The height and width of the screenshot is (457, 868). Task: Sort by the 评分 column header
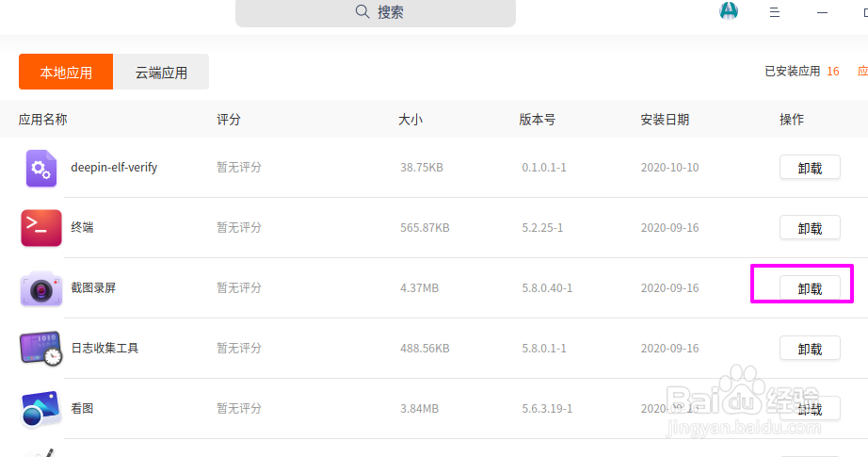point(229,120)
